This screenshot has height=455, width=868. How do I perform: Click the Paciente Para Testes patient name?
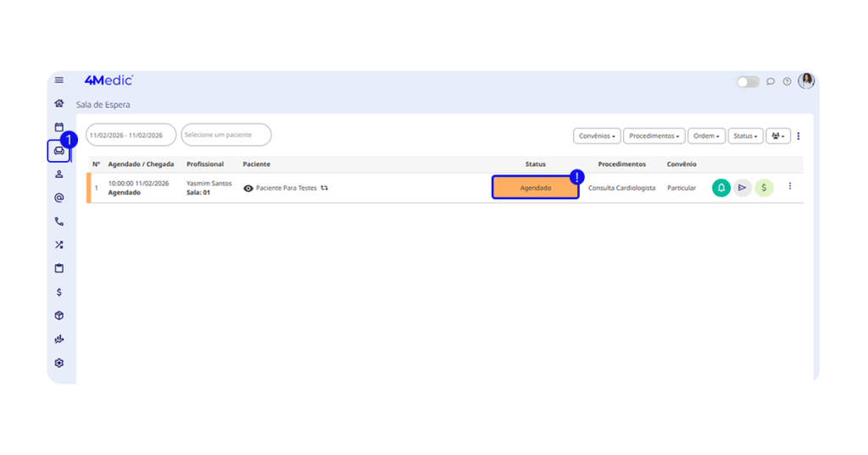[x=286, y=188]
